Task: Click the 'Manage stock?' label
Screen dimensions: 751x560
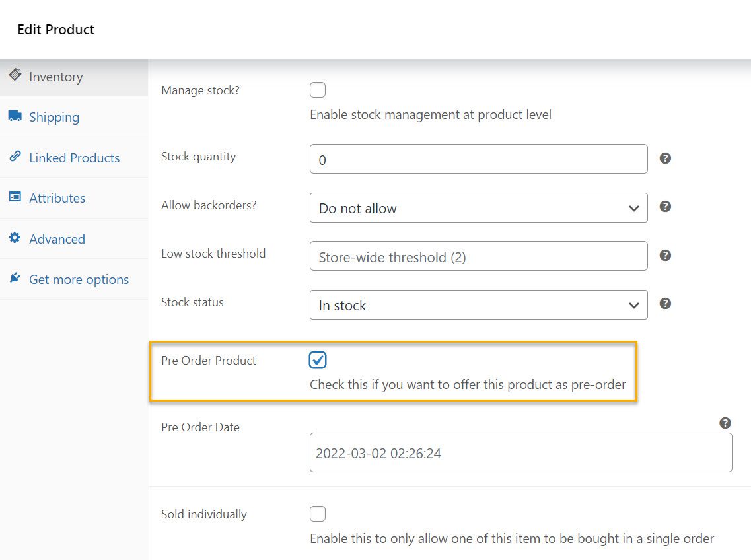Action: (200, 90)
